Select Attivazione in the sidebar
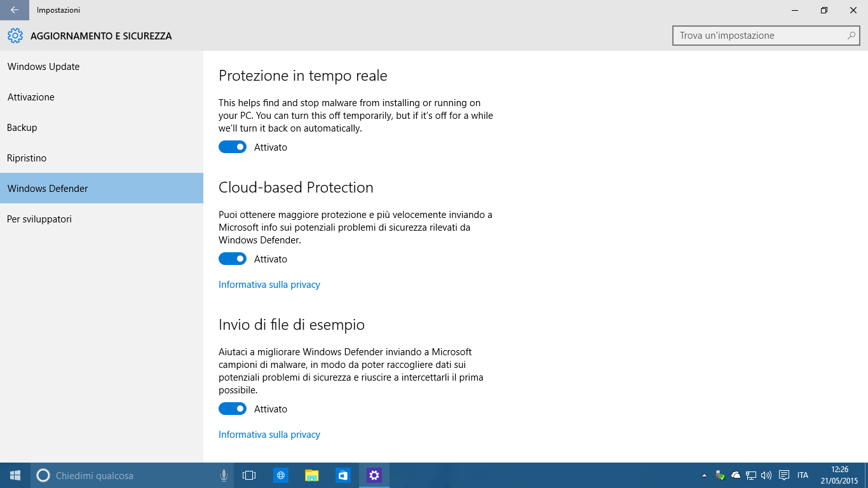This screenshot has width=868, height=488. point(102,97)
